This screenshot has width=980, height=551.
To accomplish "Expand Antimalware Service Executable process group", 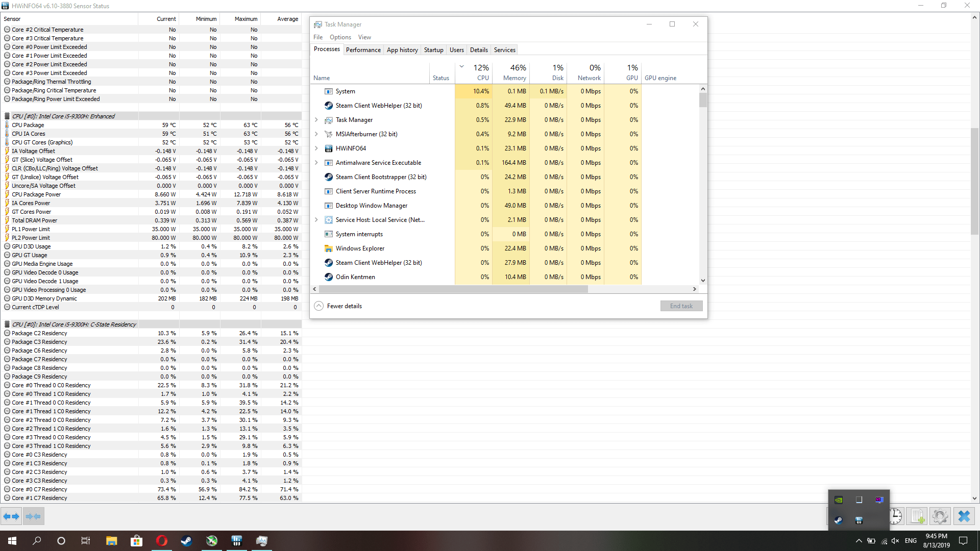I will [316, 163].
